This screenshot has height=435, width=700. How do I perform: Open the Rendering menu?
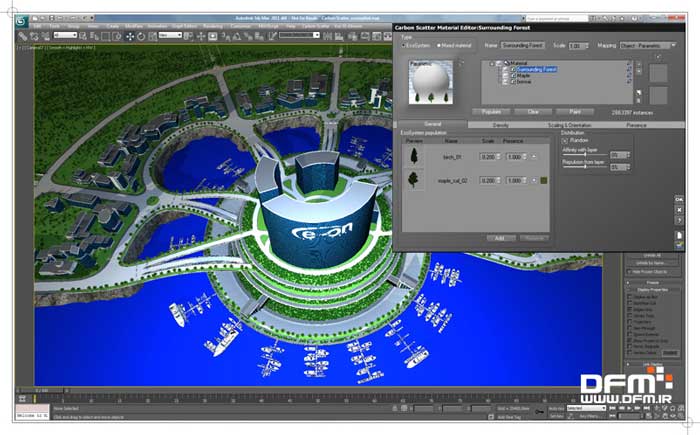pos(212,26)
